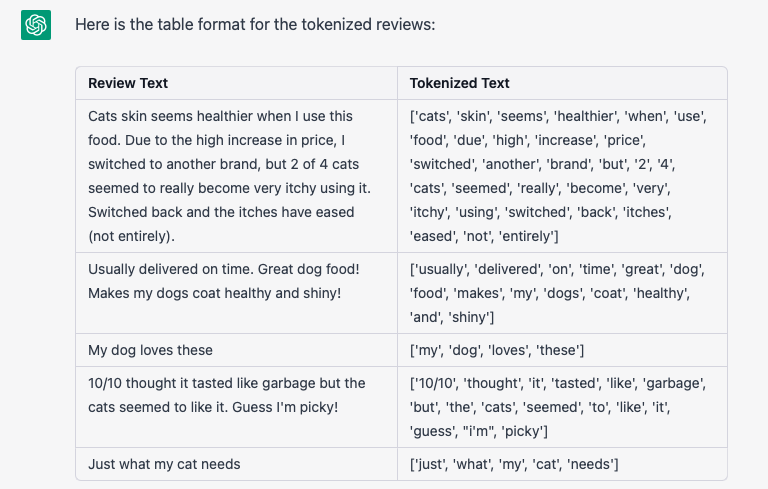Click the intro text about tokenized reviews
768x489 pixels.
point(255,24)
